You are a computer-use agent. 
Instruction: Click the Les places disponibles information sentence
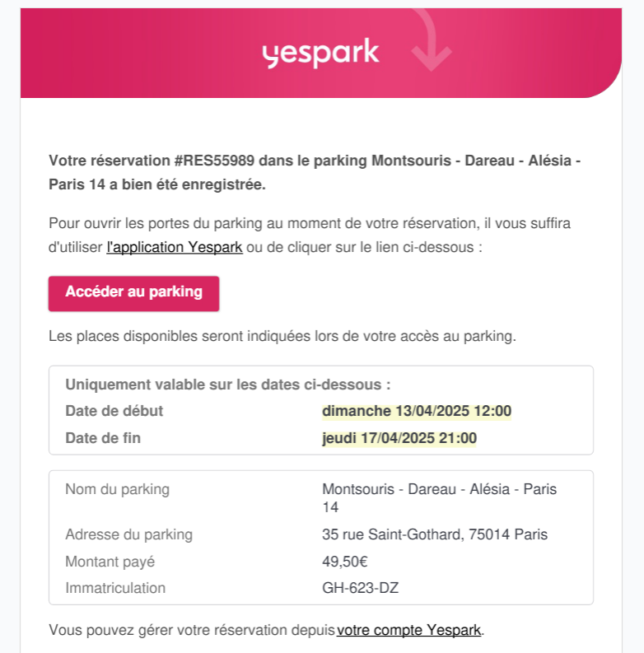[x=282, y=336]
